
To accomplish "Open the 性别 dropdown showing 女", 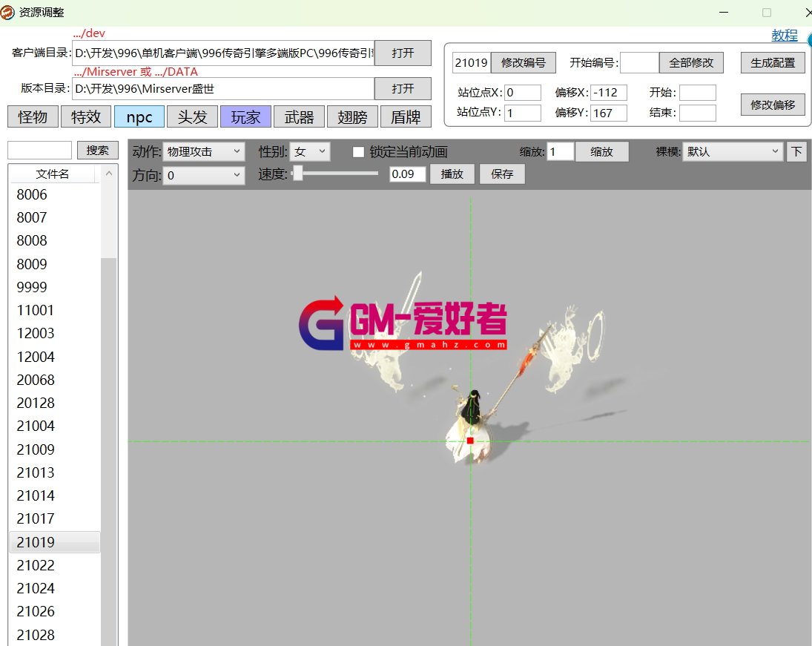I will [x=310, y=151].
